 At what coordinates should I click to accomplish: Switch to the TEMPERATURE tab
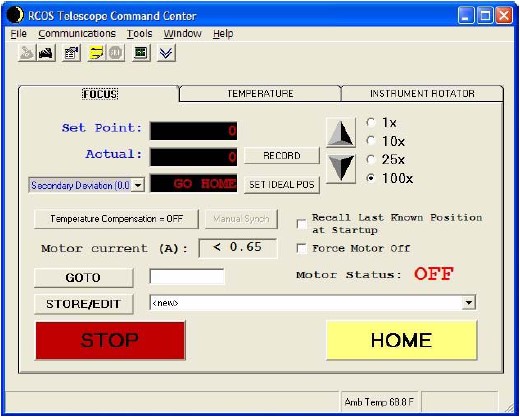click(260, 94)
